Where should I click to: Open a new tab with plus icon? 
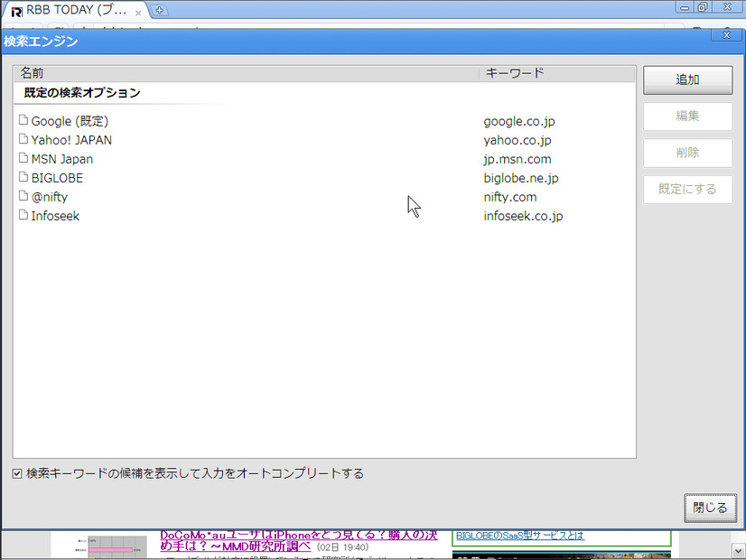tap(159, 10)
